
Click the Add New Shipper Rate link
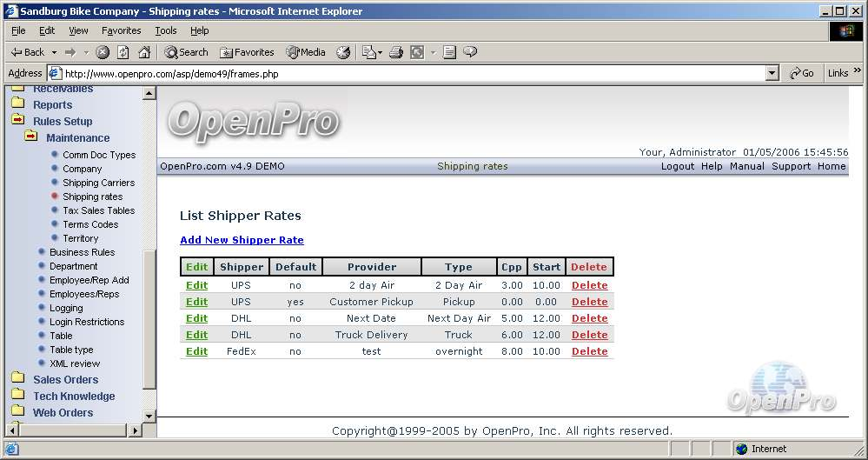tap(242, 240)
